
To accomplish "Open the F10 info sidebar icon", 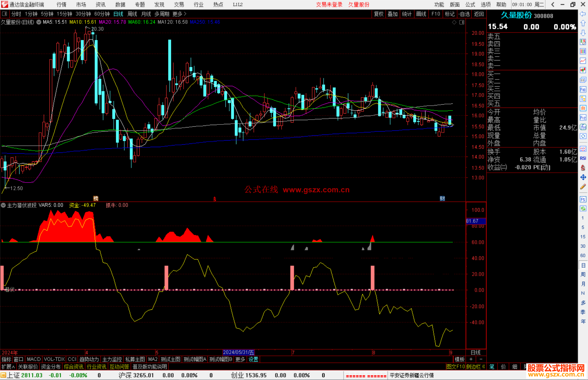I will (583, 89).
